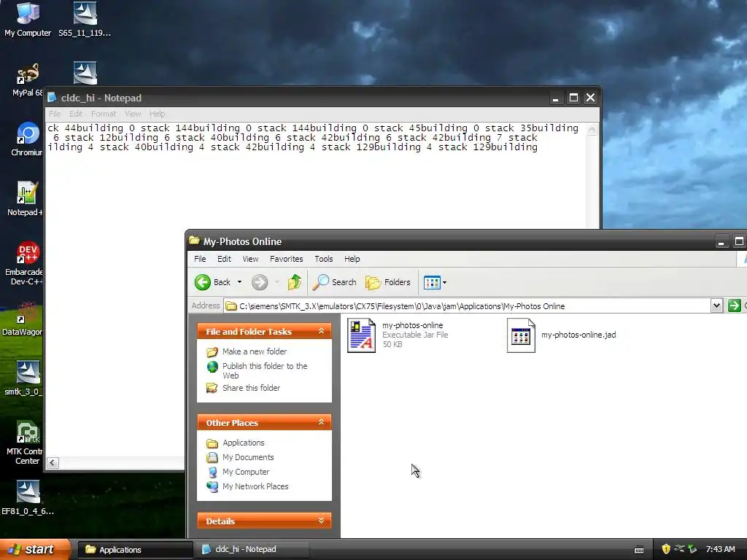
Task: Select the DataWagon desktop shortcut
Action: pyautogui.click(x=23, y=319)
